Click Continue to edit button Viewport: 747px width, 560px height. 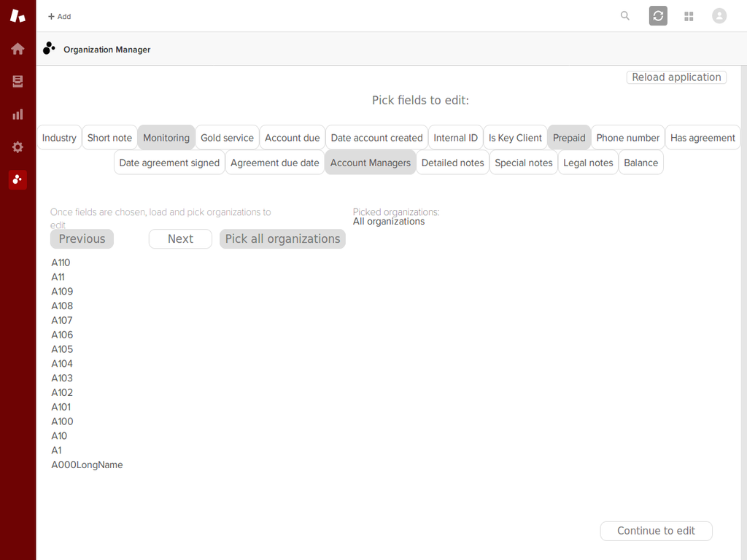click(656, 531)
